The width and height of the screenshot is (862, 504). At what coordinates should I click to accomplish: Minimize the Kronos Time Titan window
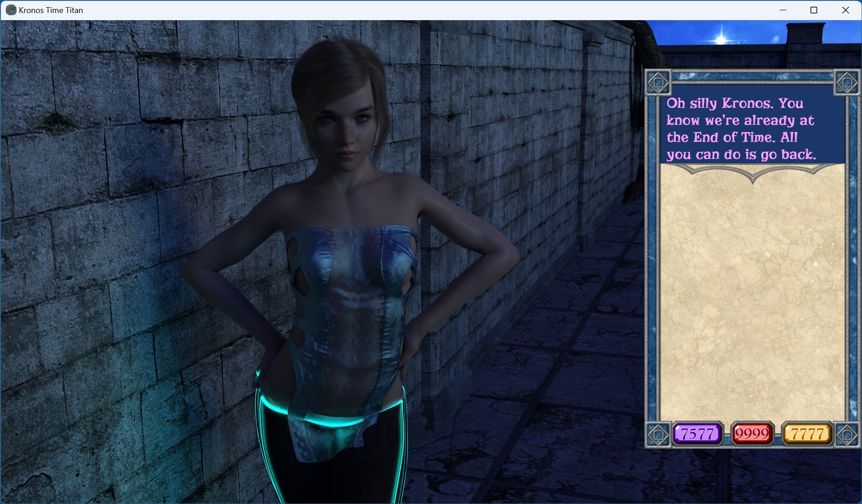[x=783, y=10]
